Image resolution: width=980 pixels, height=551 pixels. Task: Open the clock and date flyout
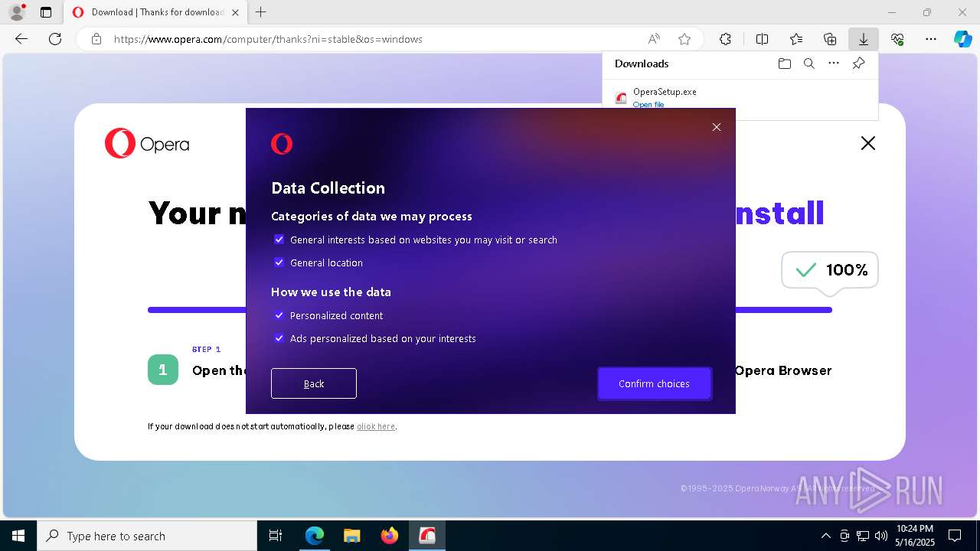(x=915, y=536)
